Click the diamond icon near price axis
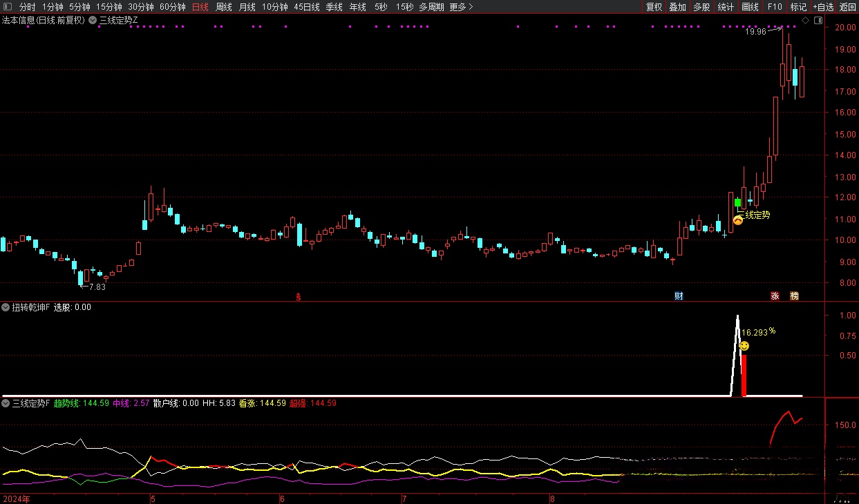859x504 pixels. [x=805, y=21]
